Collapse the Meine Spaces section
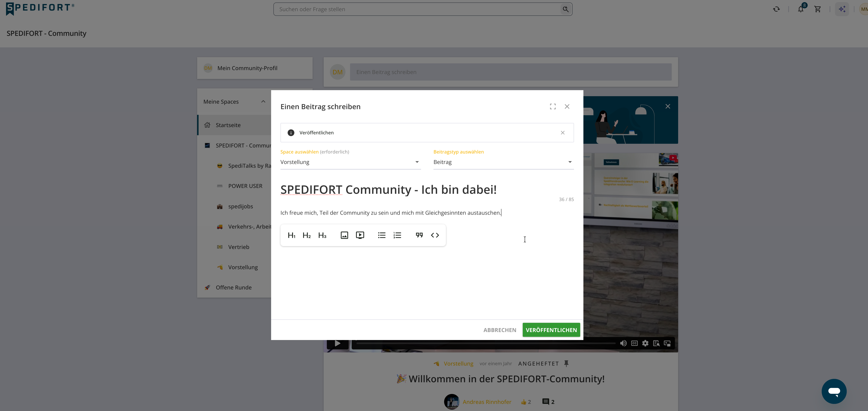This screenshot has width=868, height=411. pyautogui.click(x=263, y=102)
